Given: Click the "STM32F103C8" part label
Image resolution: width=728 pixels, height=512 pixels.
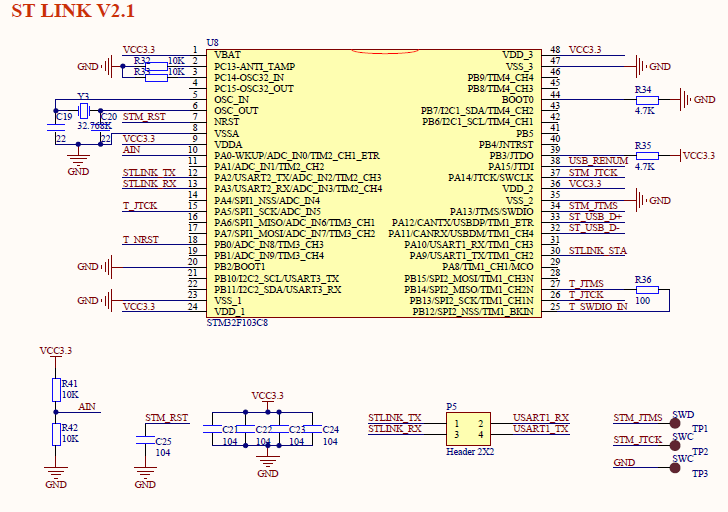Looking at the screenshot, I should pyautogui.click(x=237, y=323).
